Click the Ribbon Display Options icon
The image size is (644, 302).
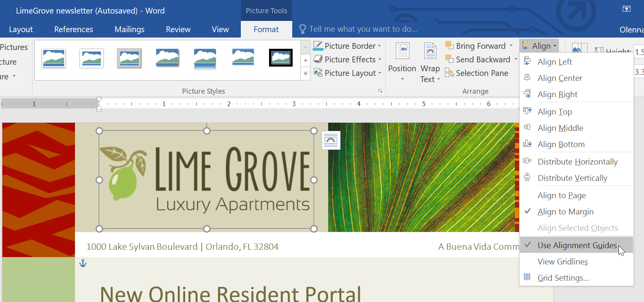[627, 9]
